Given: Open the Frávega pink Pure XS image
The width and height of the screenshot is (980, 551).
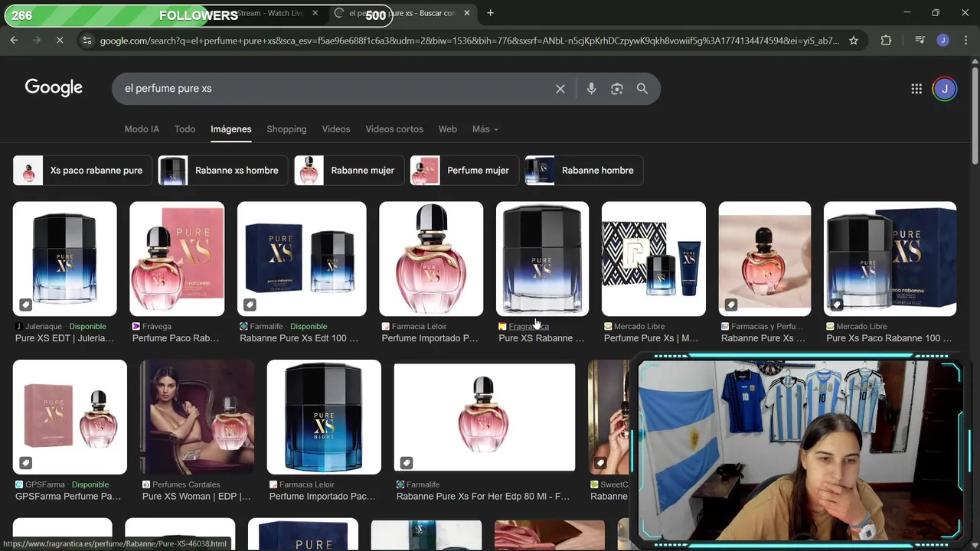Looking at the screenshot, I should click(177, 259).
